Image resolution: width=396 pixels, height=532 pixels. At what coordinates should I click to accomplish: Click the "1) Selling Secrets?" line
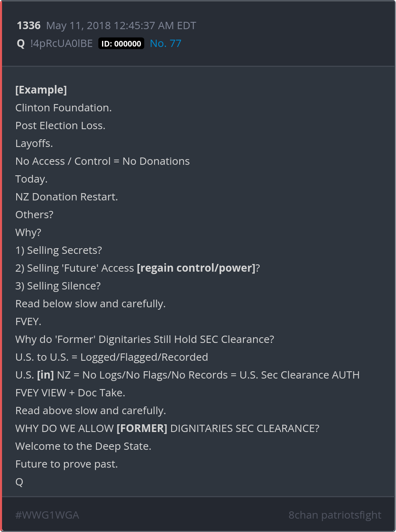[x=58, y=250]
